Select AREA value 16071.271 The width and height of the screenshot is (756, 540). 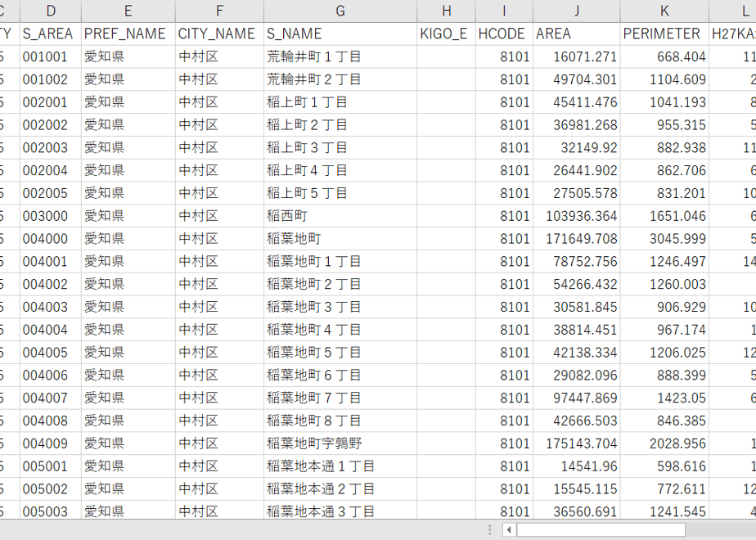tap(577, 56)
